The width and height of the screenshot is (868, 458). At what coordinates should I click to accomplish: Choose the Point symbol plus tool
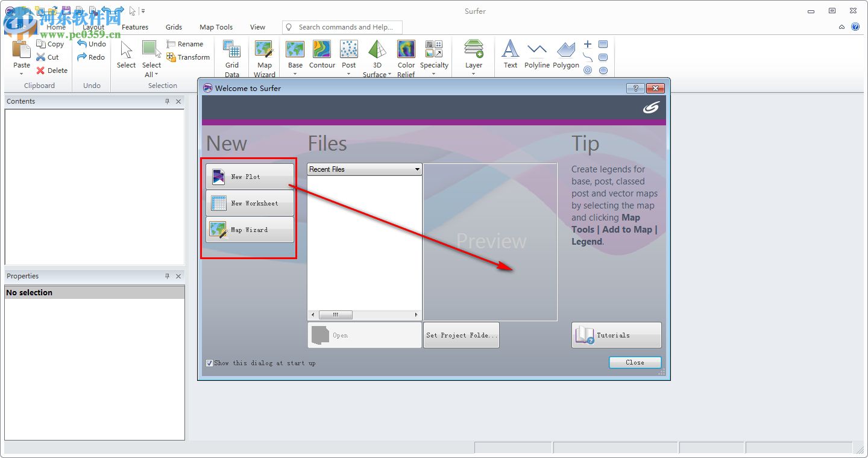pos(588,44)
